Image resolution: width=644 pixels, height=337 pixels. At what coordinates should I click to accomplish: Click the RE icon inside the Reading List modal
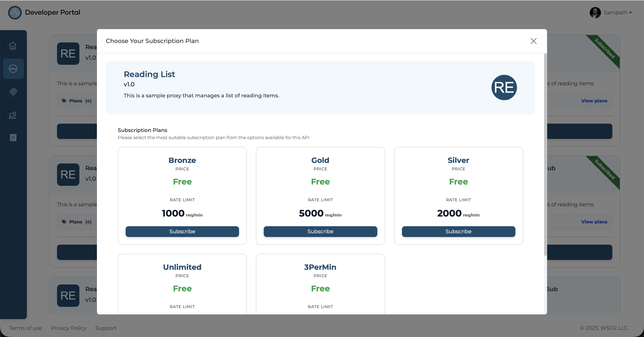coord(504,87)
